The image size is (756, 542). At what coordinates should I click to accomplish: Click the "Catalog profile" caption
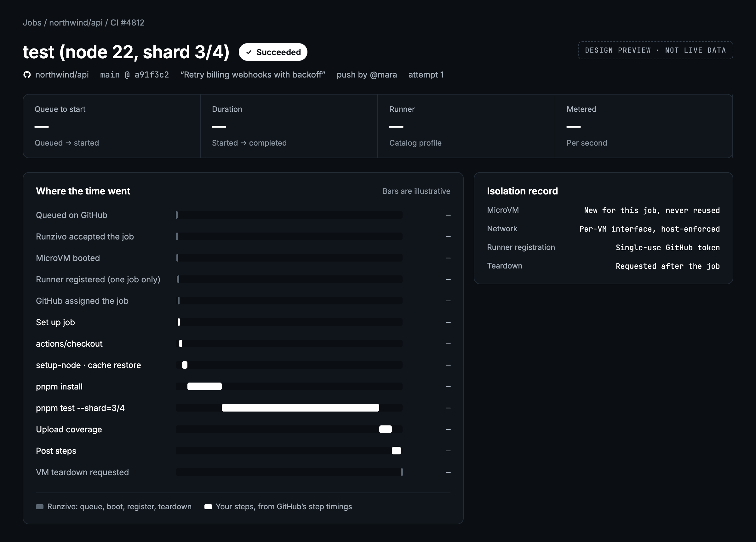[415, 143]
